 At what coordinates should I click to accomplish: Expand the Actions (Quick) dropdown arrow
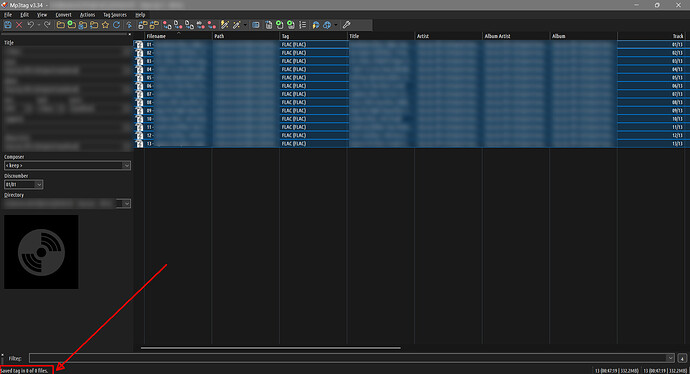pyautogui.click(x=245, y=25)
